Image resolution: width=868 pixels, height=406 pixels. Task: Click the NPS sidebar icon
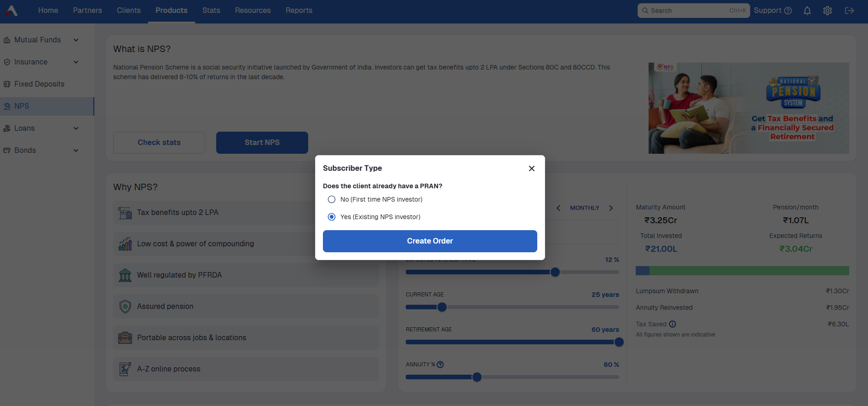7,106
